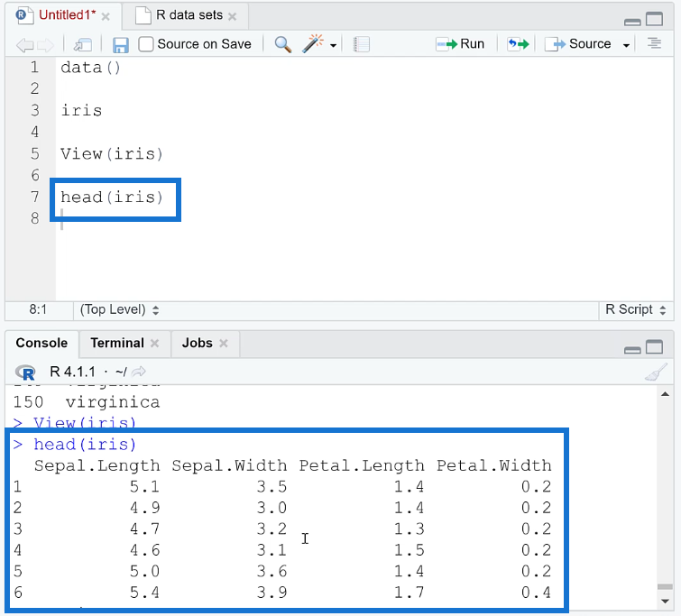681x616 pixels.
Task: Place cursor on head(iris) editor line
Action: [112, 198]
